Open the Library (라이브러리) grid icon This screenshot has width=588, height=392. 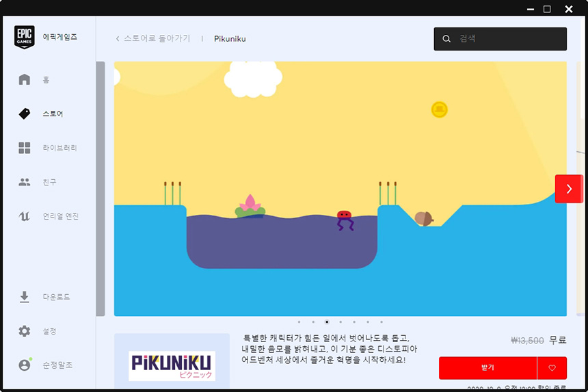pos(25,148)
